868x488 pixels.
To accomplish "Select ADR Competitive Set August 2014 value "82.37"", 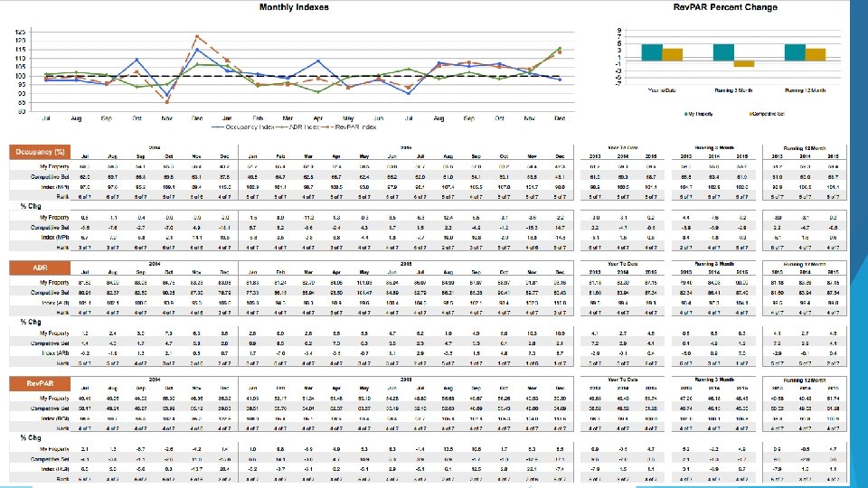I will (x=112, y=293).
